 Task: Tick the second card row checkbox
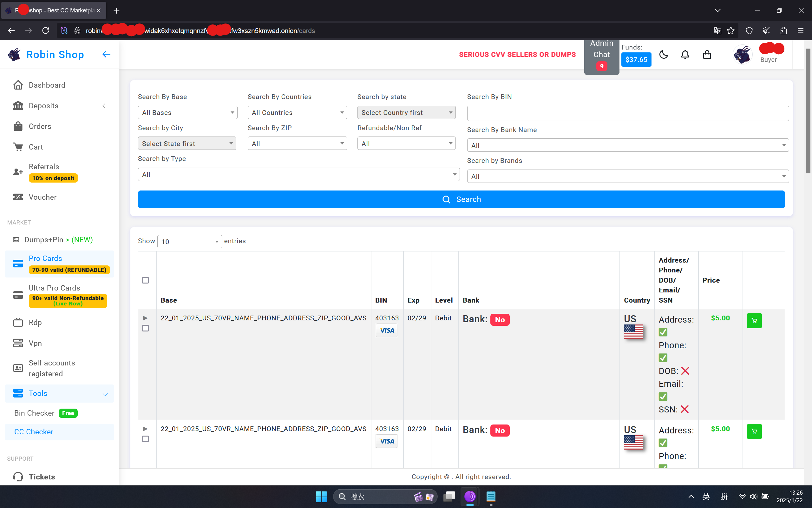point(145,439)
